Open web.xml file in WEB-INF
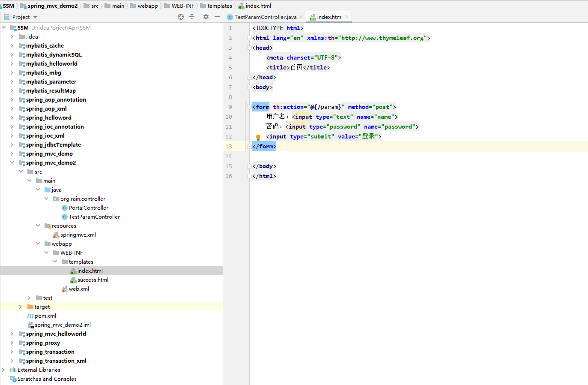 click(79, 289)
